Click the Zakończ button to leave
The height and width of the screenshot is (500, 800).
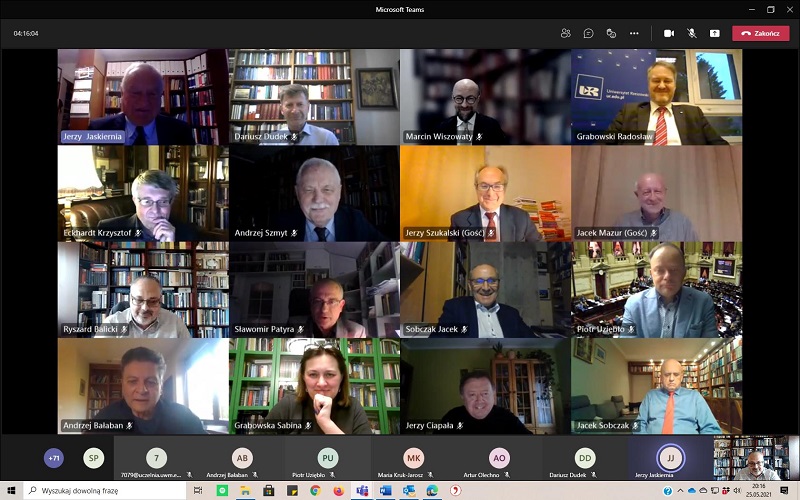click(x=760, y=33)
